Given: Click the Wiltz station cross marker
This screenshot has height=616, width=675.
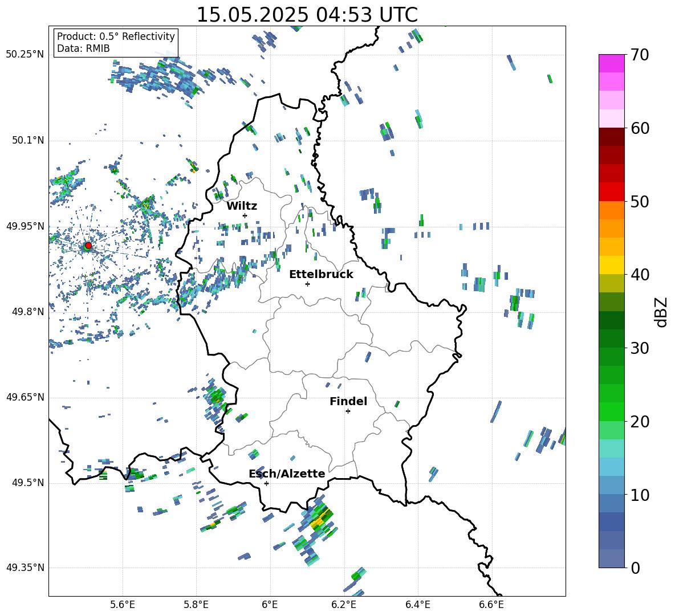Looking at the screenshot, I should click(x=245, y=215).
